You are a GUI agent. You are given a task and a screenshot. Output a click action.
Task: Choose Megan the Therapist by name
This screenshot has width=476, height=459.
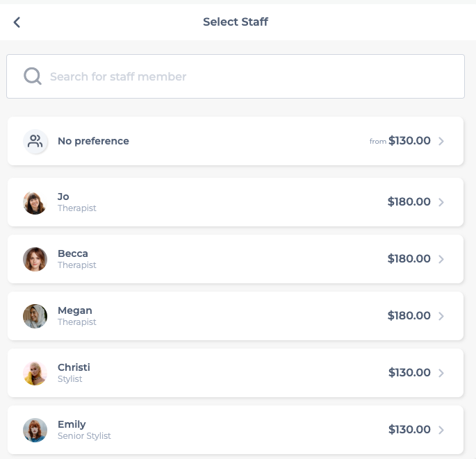pos(74,310)
